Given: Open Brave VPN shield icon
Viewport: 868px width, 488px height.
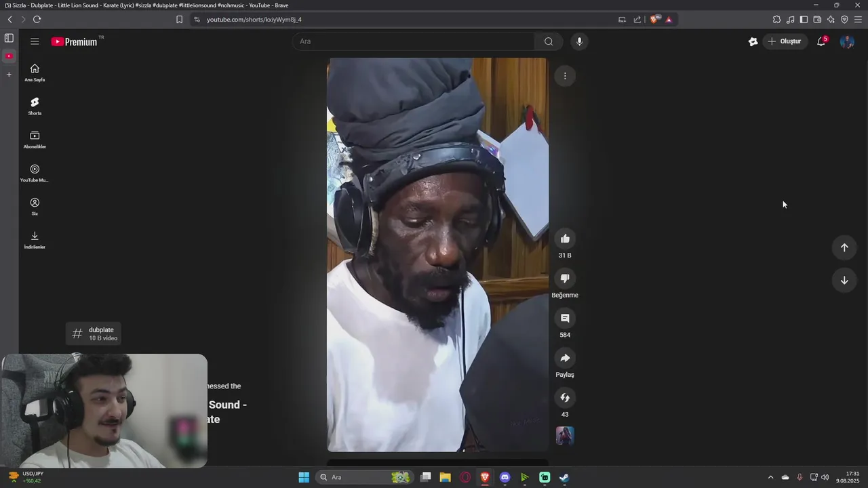Looking at the screenshot, I should pyautogui.click(x=844, y=20).
